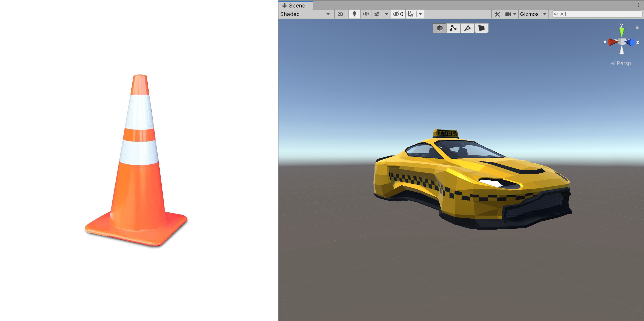The width and height of the screenshot is (644, 321).
Task: Expand the Gizmos dropdown arrow
Action: point(545,14)
